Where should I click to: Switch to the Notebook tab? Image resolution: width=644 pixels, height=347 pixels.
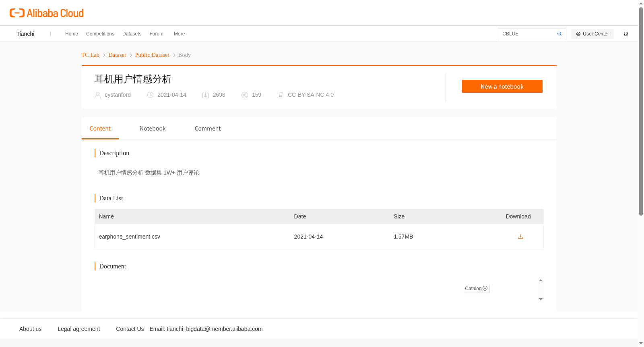click(x=153, y=129)
